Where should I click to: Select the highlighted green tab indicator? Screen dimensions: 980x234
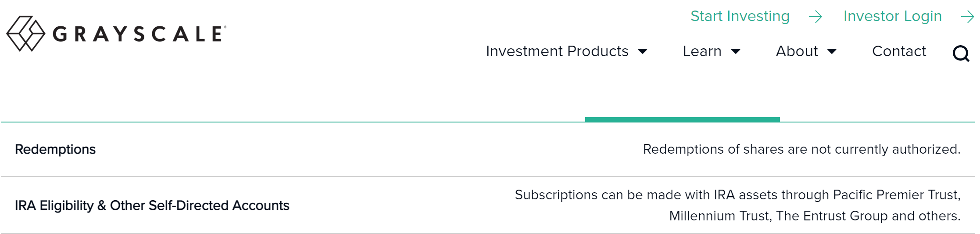[x=682, y=119]
